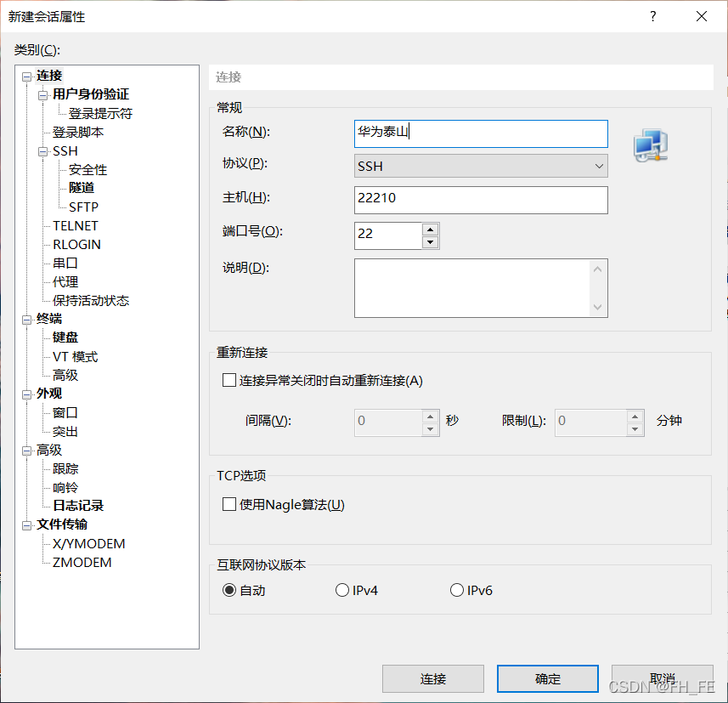The image size is (728, 703).
Task: Select 突出 in the category tree
Action: tap(65, 431)
